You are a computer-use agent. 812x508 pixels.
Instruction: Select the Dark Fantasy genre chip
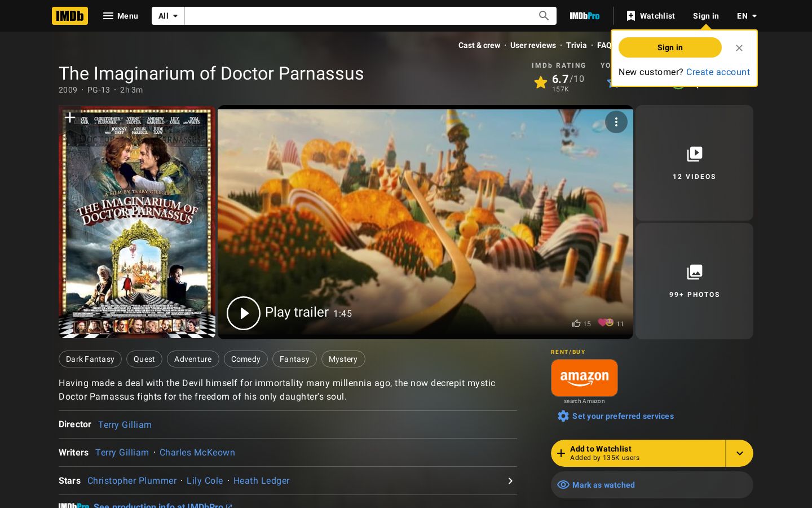point(90,359)
